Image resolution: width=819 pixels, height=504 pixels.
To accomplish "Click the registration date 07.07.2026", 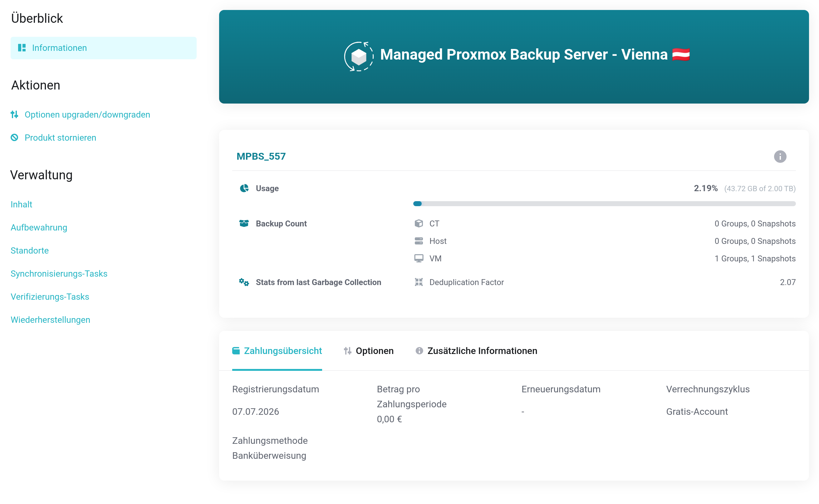I will (x=256, y=412).
